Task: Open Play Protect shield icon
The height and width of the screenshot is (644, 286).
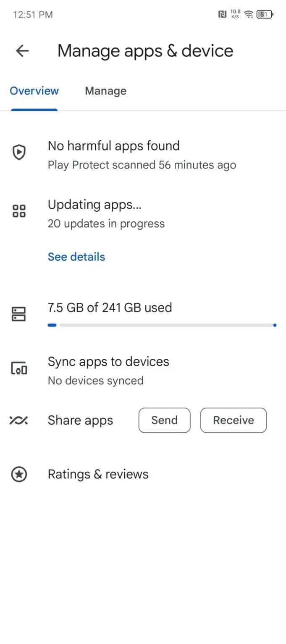Action: pos(18,152)
